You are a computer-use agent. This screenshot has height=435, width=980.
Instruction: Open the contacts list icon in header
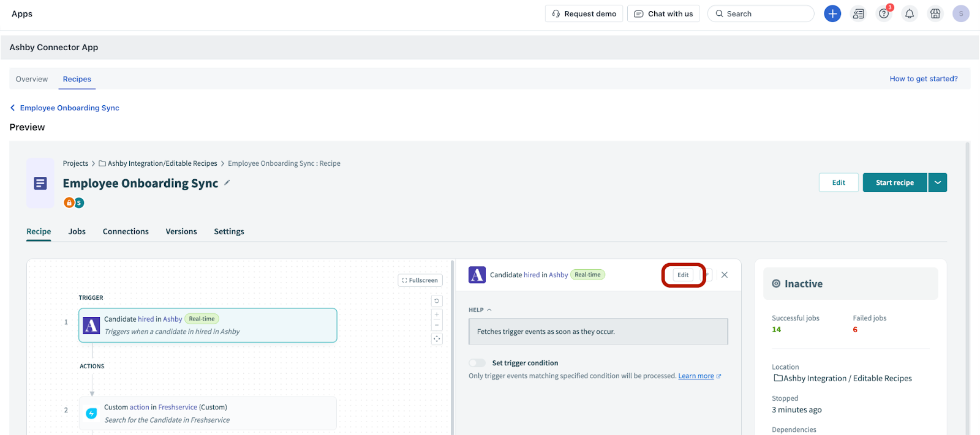pos(858,13)
